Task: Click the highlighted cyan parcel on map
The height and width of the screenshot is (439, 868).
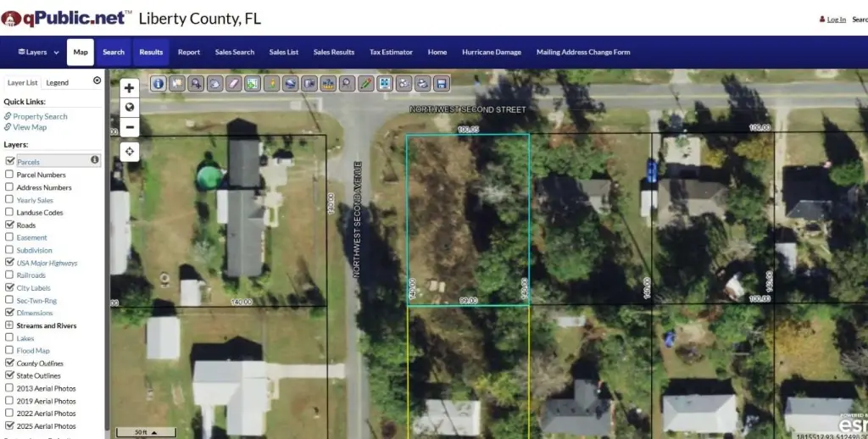Action: [467, 220]
